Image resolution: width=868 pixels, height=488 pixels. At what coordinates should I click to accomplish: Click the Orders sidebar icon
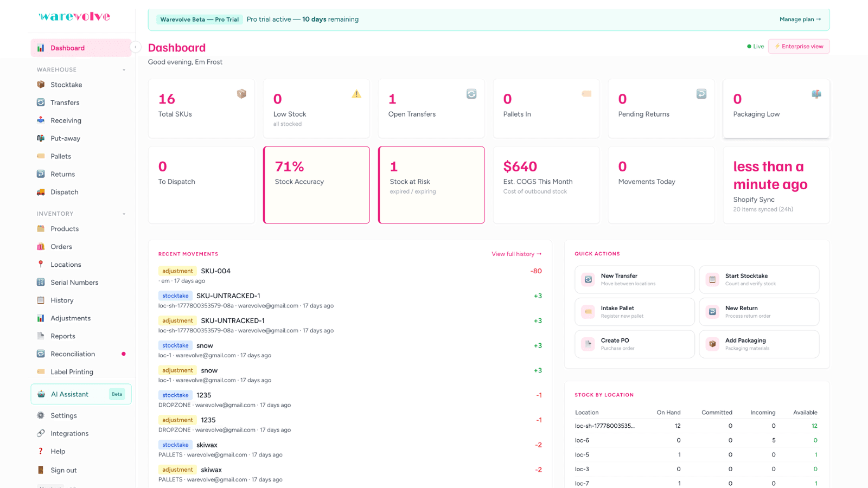(x=41, y=247)
